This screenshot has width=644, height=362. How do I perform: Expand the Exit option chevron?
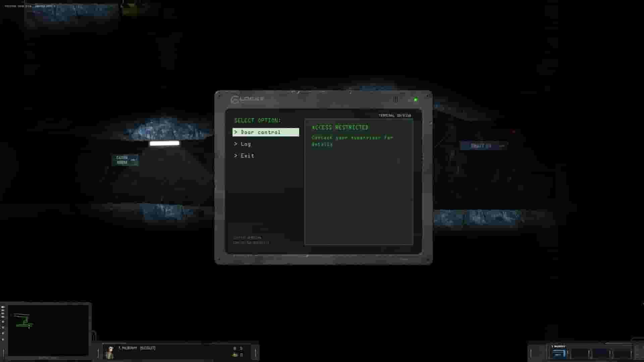point(236,156)
